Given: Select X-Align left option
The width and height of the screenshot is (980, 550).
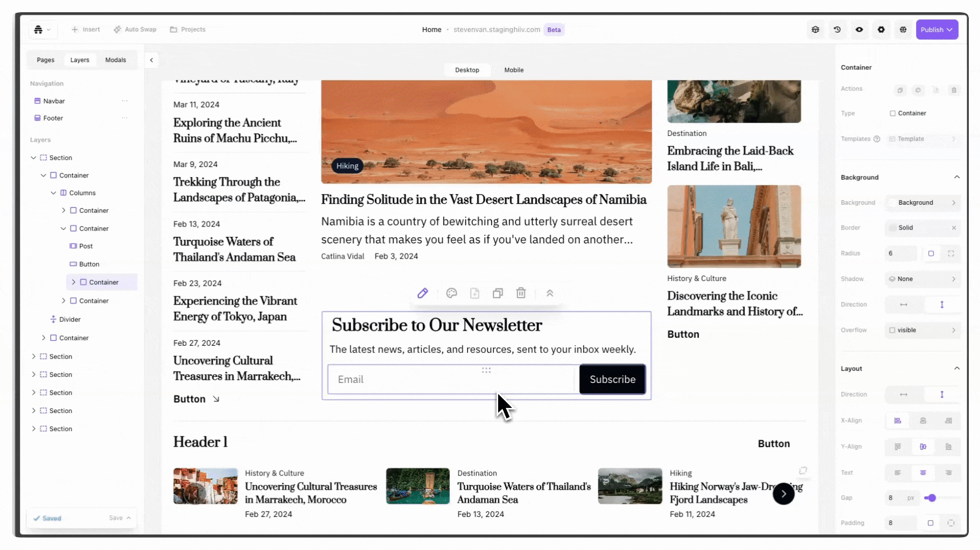Looking at the screenshot, I should pos(898,421).
